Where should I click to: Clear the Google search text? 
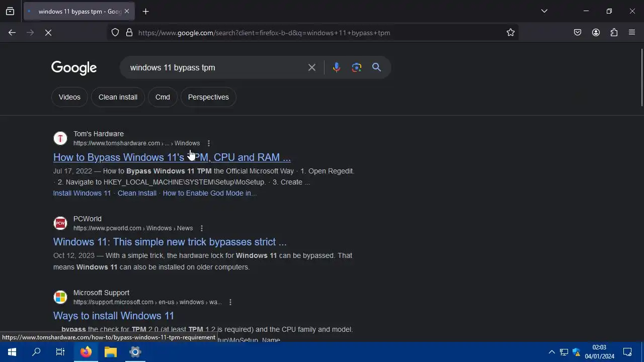(x=312, y=67)
